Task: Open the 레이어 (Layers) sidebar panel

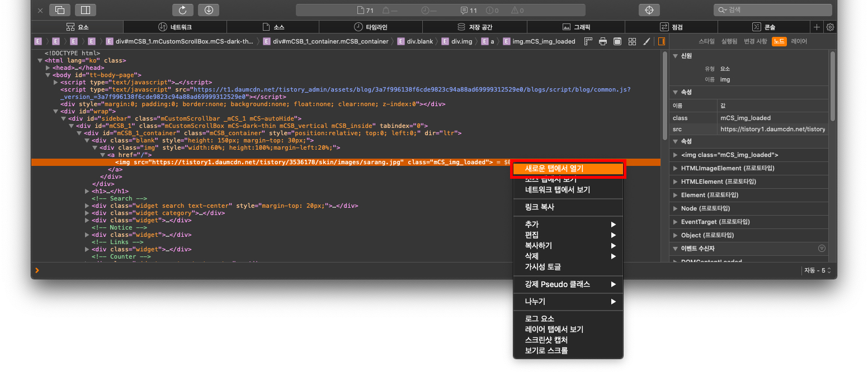Action: click(x=799, y=41)
